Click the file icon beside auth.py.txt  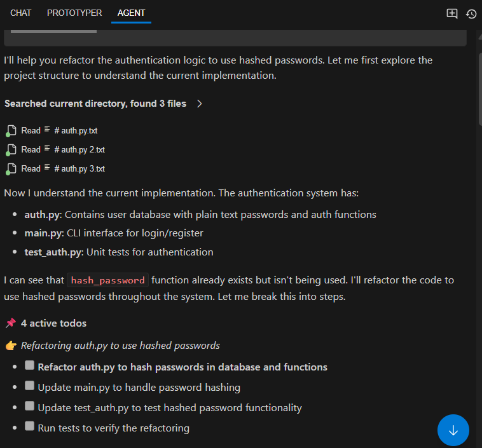click(x=11, y=131)
